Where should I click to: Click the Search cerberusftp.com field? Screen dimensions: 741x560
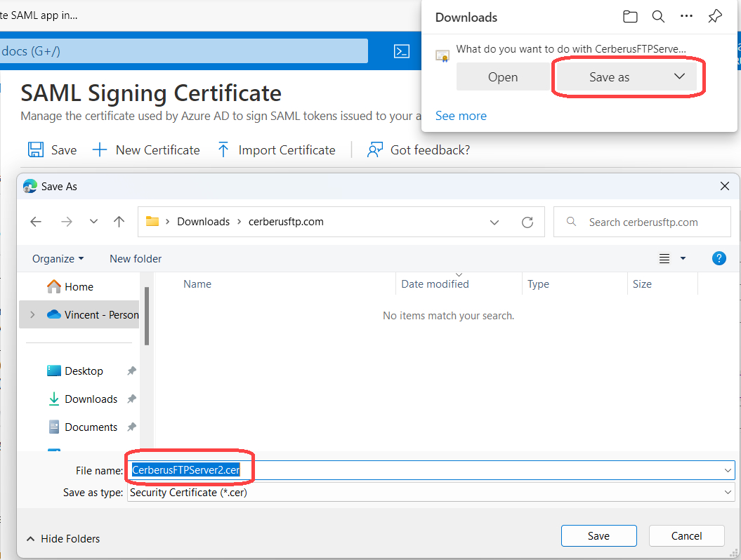coord(642,222)
